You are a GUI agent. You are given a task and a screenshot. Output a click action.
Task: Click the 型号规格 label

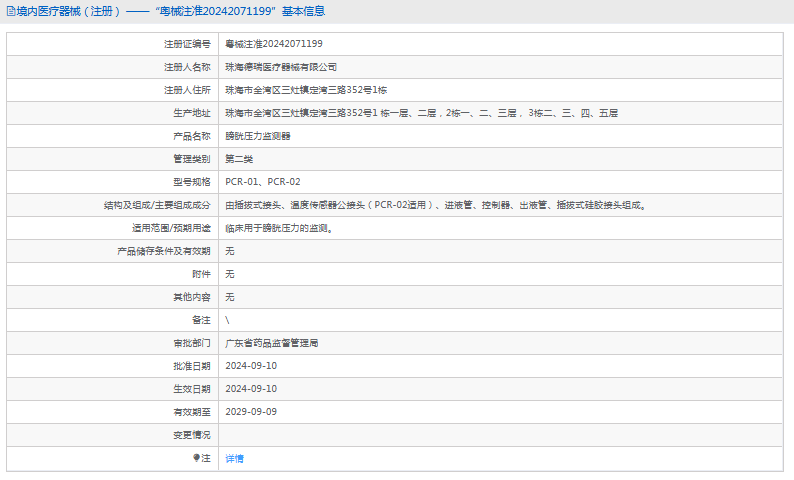point(191,182)
